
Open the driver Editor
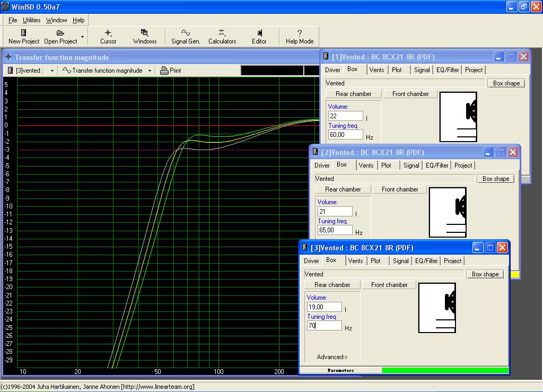[259, 37]
